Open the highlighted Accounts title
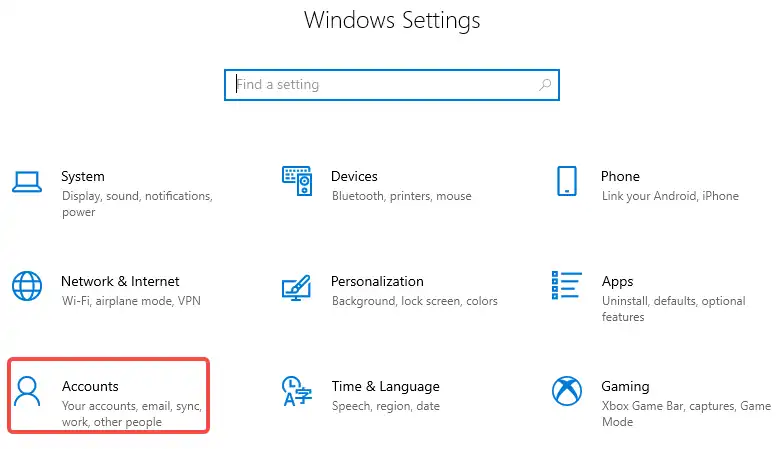Viewport: 781px width, 449px height. click(90, 387)
